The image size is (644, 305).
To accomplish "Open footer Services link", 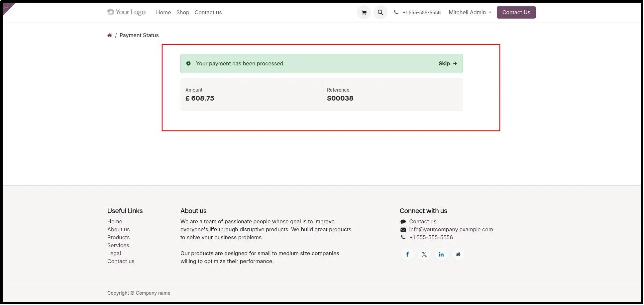I will (x=118, y=246).
